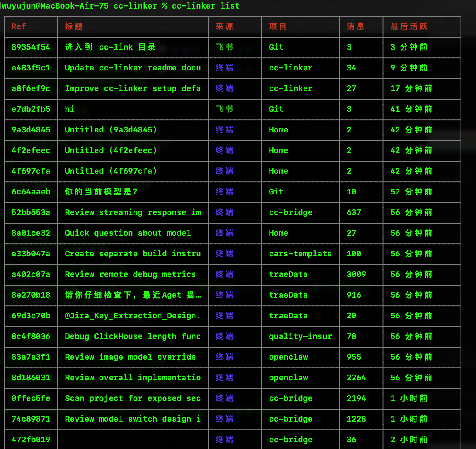Click project openclaw in 83a7a3f1 row
The height and width of the screenshot is (449, 476).
[288, 357]
